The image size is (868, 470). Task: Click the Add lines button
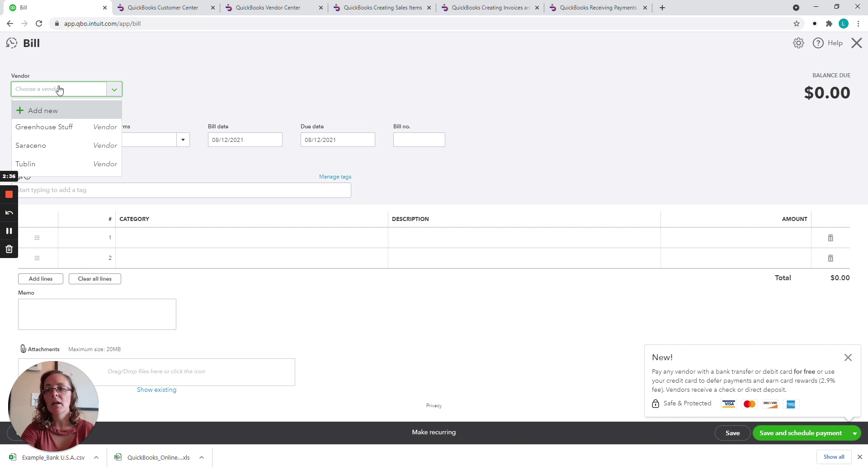[41, 279]
